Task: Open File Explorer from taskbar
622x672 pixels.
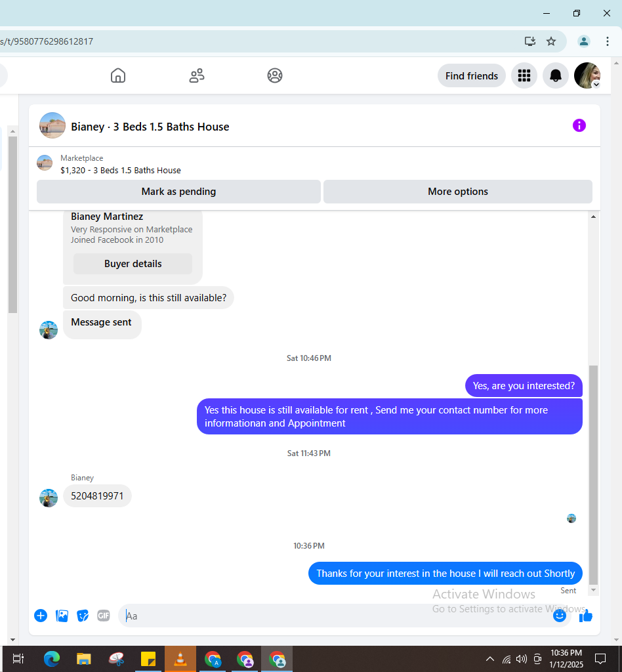Action: tap(84, 659)
